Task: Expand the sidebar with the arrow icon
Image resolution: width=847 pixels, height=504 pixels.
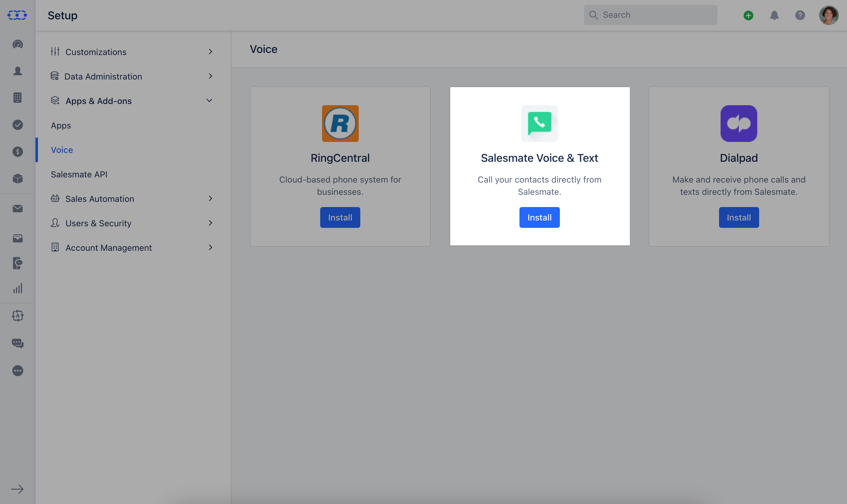Action: pyautogui.click(x=17, y=489)
